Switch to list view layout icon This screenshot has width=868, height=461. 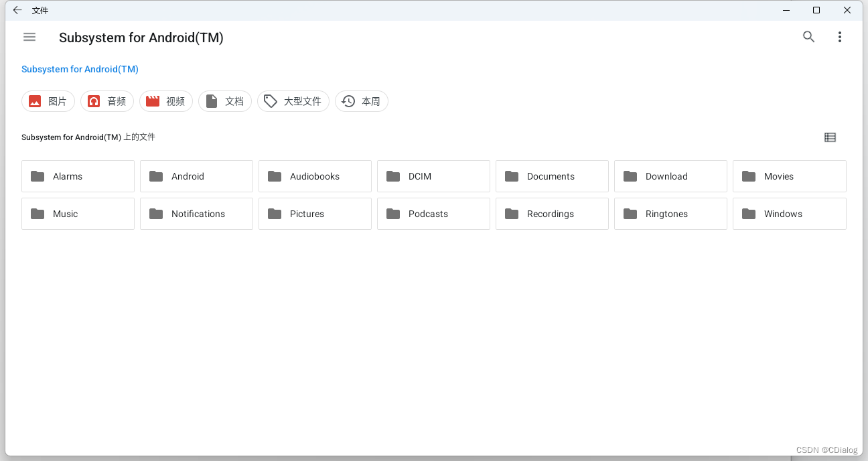point(830,137)
